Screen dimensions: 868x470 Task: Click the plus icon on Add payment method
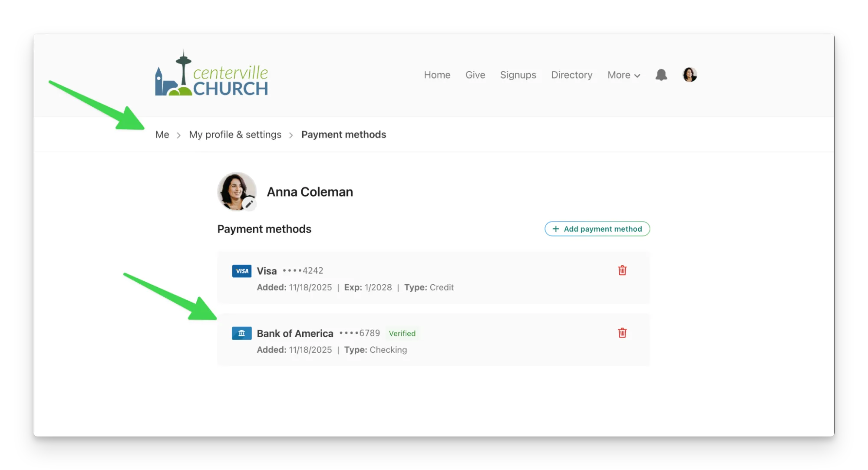[556, 229]
